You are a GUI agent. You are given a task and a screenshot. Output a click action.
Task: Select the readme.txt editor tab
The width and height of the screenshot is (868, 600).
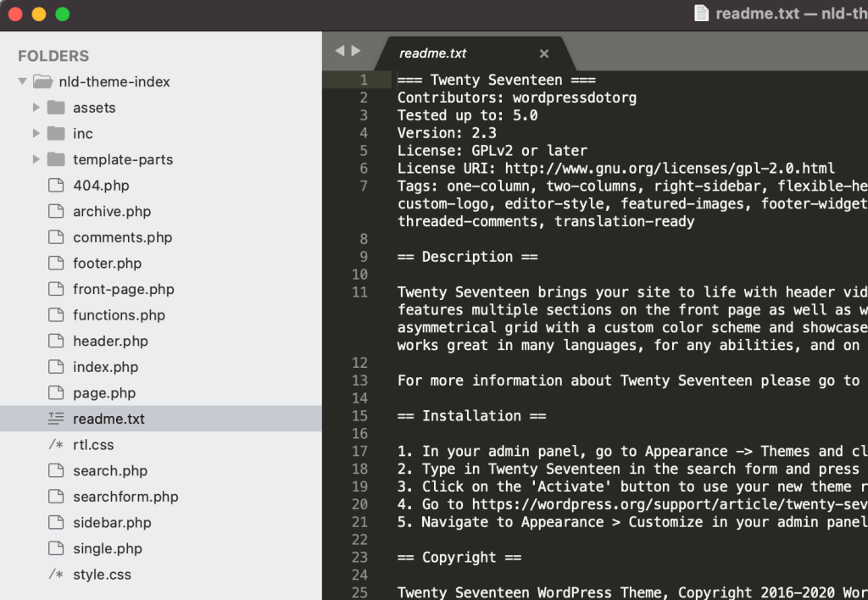coord(433,53)
